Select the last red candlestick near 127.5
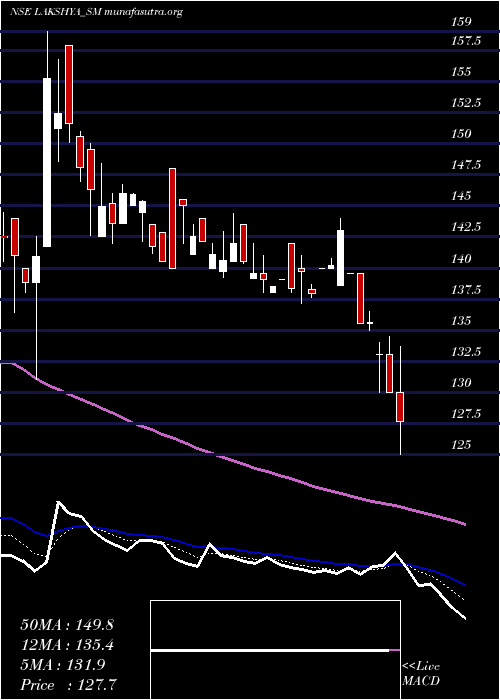The height and width of the screenshot is (700, 500). tap(400, 407)
